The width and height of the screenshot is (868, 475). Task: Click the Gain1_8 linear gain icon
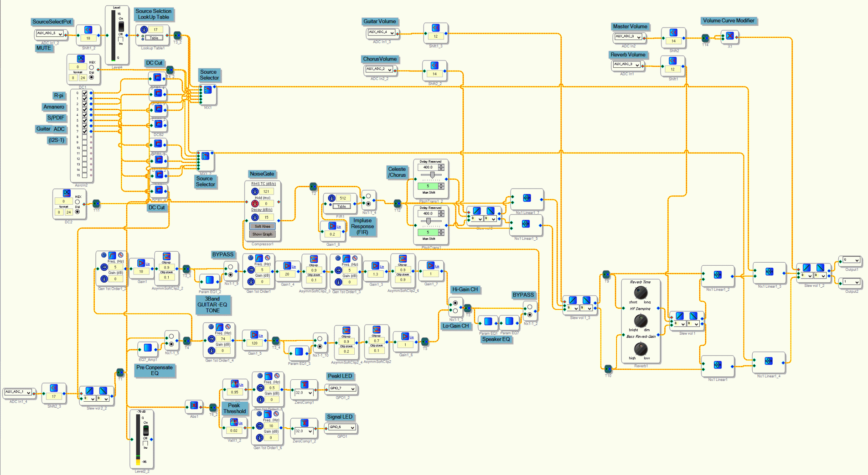pyautogui.click(x=332, y=226)
